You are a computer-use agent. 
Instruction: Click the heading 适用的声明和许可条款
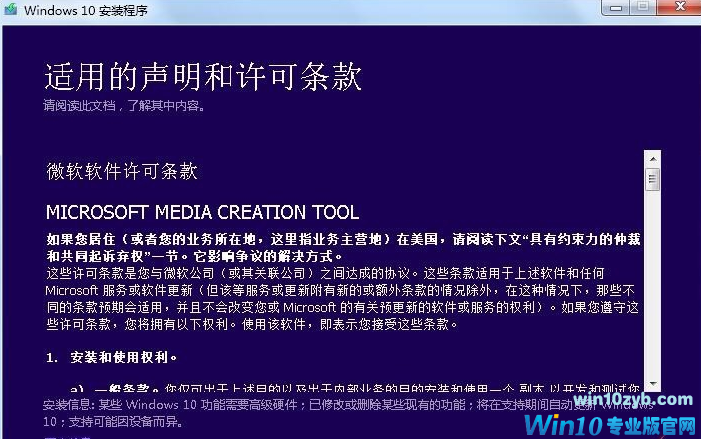pyautogui.click(x=203, y=77)
